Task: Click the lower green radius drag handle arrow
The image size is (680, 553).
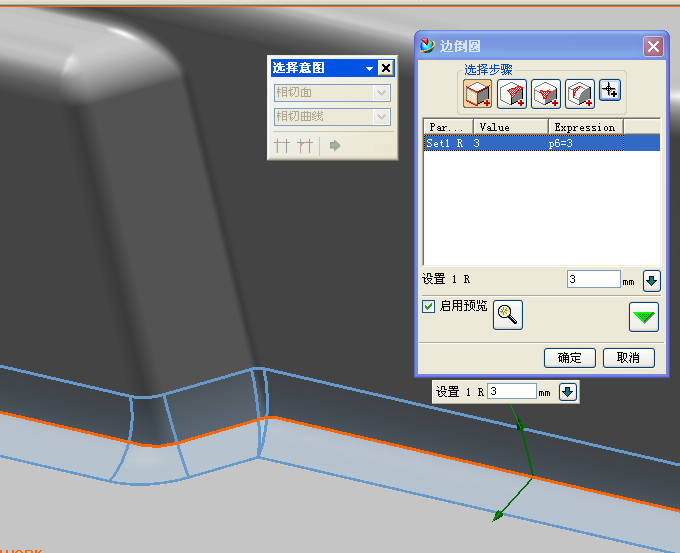Action: 498,515
